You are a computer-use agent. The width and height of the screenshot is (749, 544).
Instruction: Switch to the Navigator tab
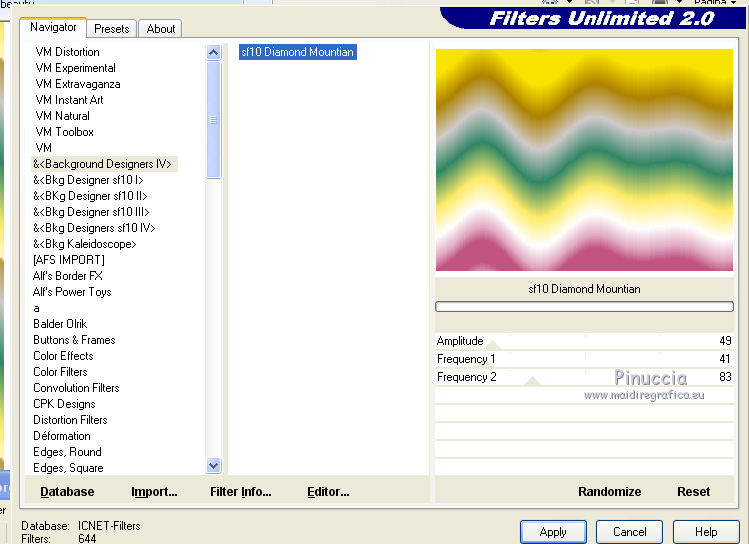[53, 27]
